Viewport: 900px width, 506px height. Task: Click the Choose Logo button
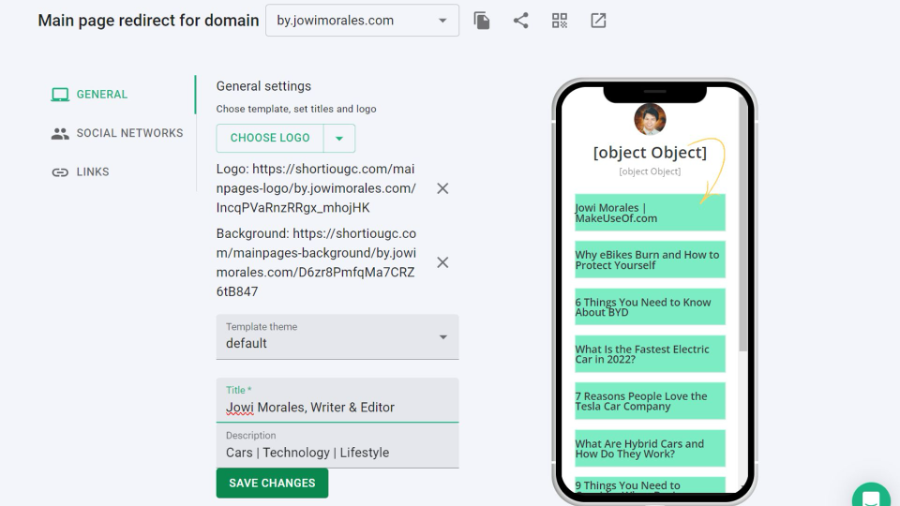(x=270, y=138)
